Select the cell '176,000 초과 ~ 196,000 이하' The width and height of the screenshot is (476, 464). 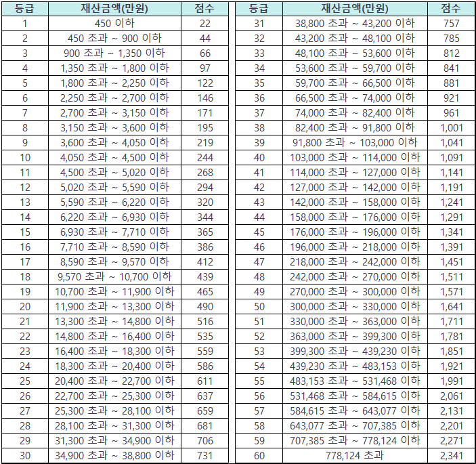[x=355, y=232]
